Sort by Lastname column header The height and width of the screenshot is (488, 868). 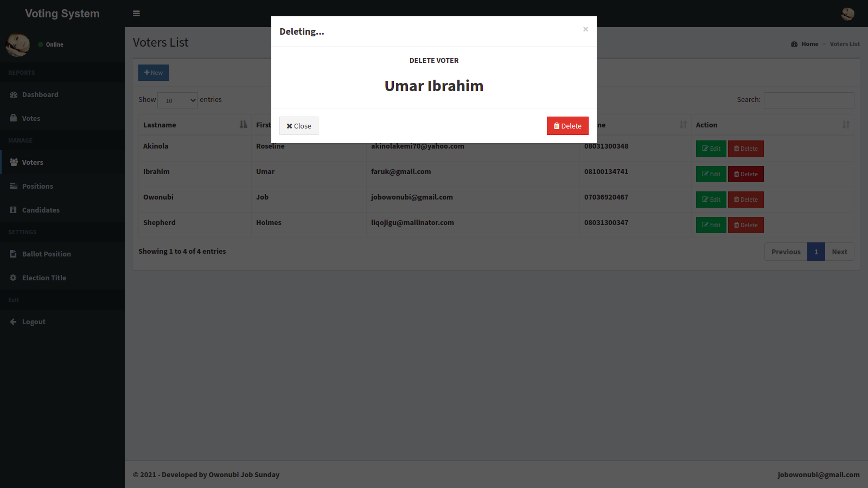195,125
